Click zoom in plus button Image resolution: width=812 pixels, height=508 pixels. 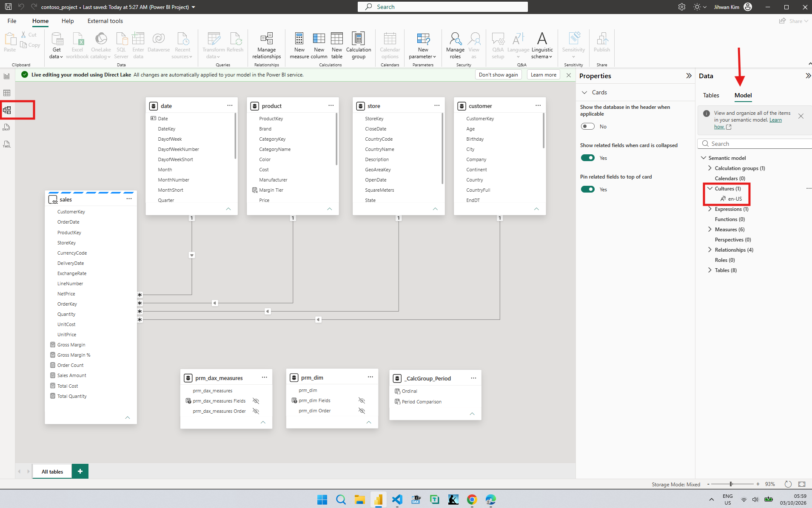758,484
